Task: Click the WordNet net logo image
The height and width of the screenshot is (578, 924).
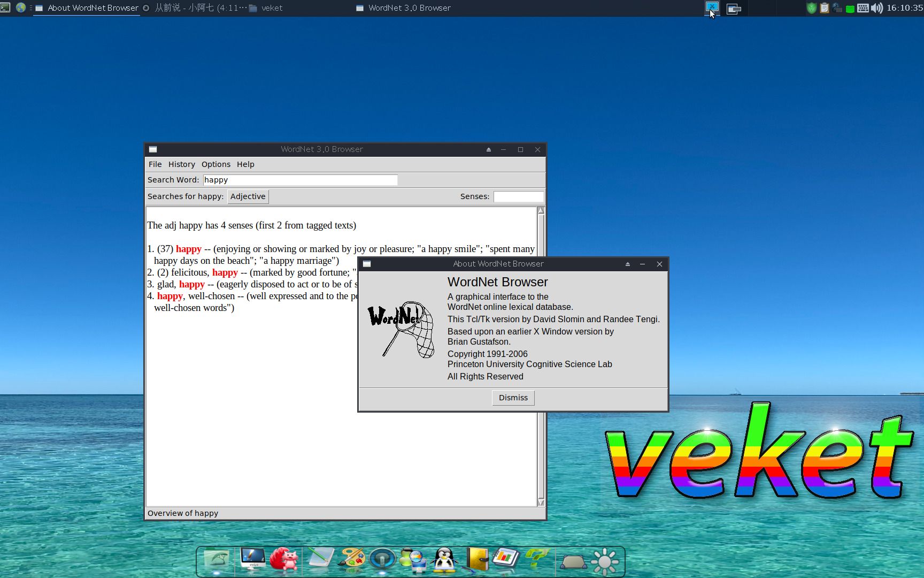Action: pyautogui.click(x=402, y=329)
